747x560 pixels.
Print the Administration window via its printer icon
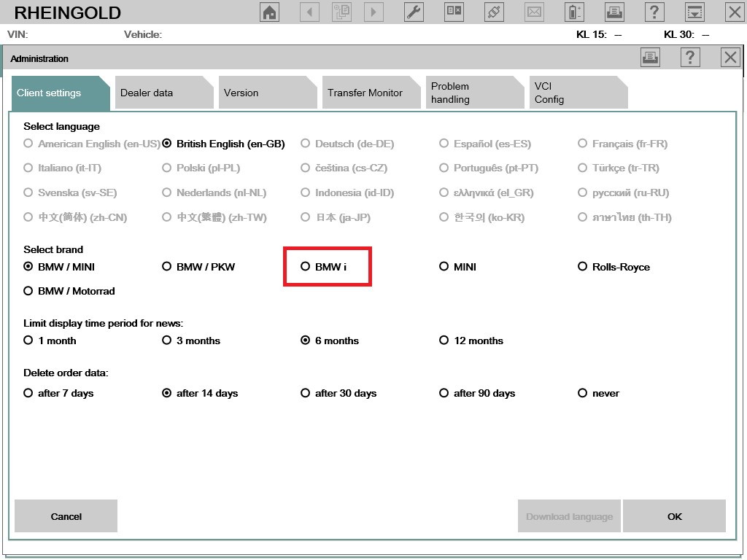[x=650, y=58]
